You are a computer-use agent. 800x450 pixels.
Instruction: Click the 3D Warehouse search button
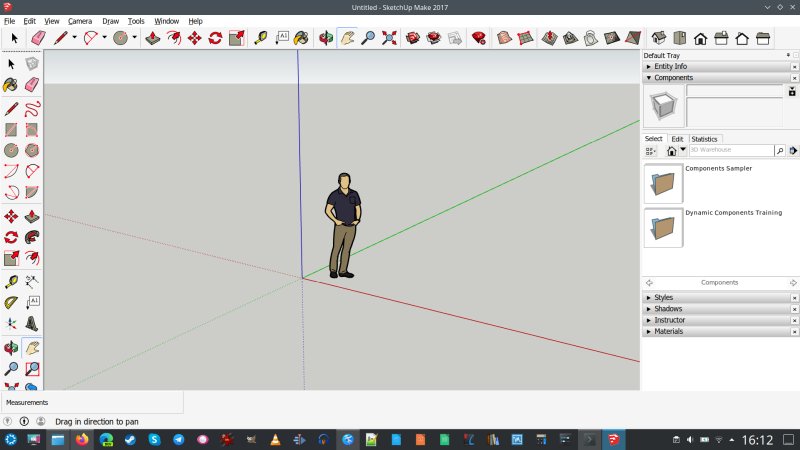point(780,150)
